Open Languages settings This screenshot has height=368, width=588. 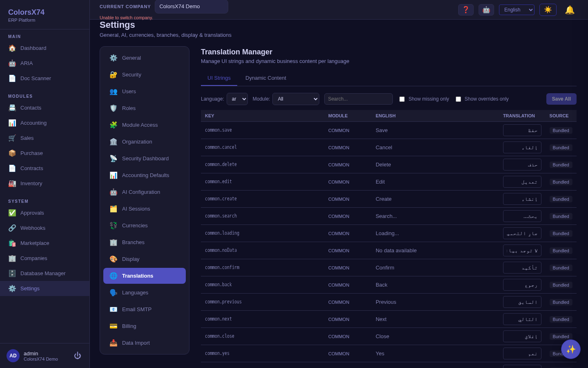click(x=145, y=293)
